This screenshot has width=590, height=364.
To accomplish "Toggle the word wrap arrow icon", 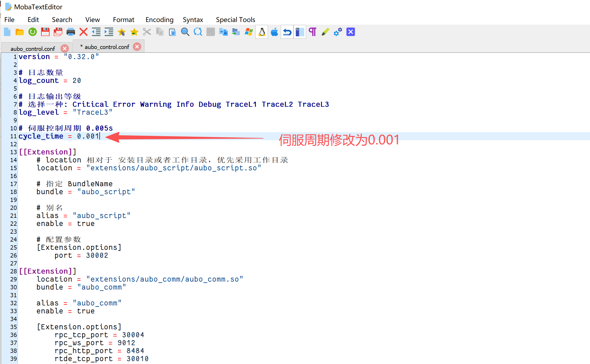I will coord(287,32).
